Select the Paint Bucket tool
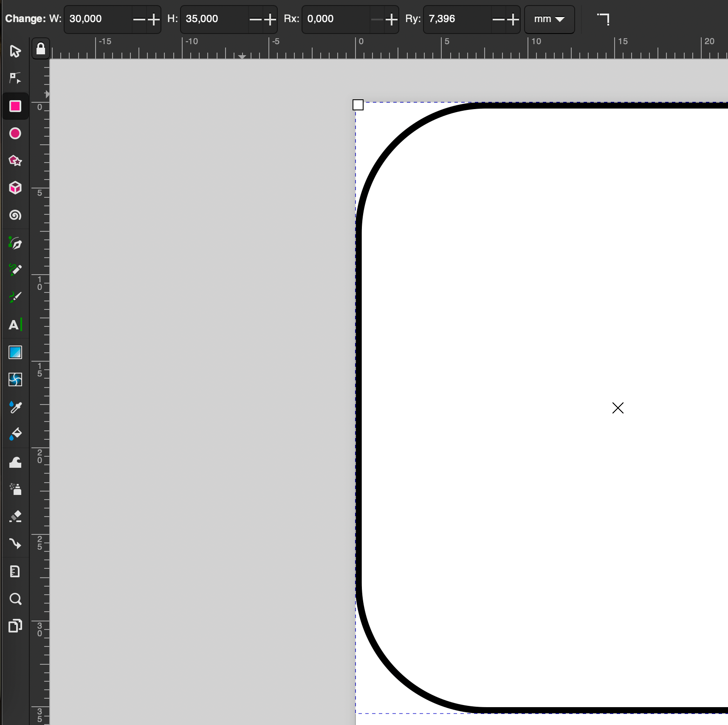The height and width of the screenshot is (725, 728). pyautogui.click(x=15, y=434)
